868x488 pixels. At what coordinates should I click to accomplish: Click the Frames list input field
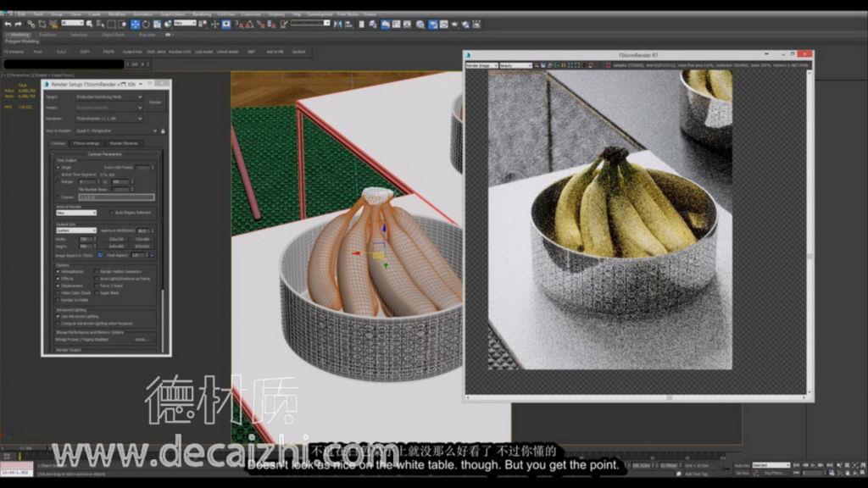pyautogui.click(x=116, y=197)
